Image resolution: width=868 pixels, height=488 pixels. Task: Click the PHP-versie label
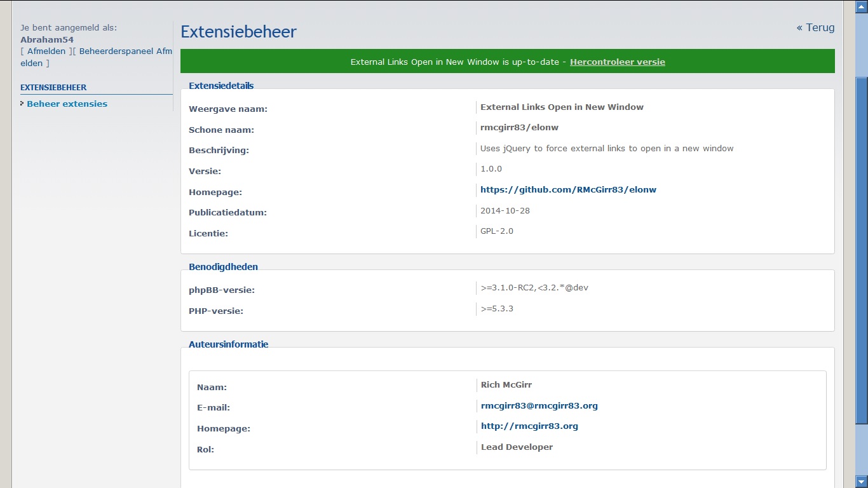pyautogui.click(x=216, y=311)
